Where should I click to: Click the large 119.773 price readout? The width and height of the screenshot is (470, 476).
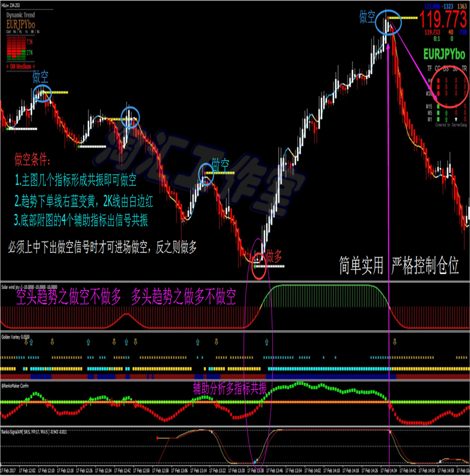pyautogui.click(x=443, y=19)
